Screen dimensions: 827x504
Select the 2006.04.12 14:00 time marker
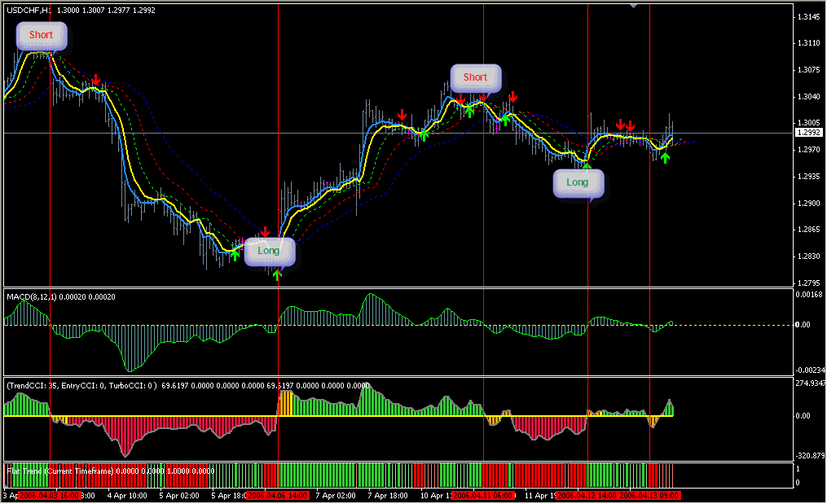click(x=587, y=495)
